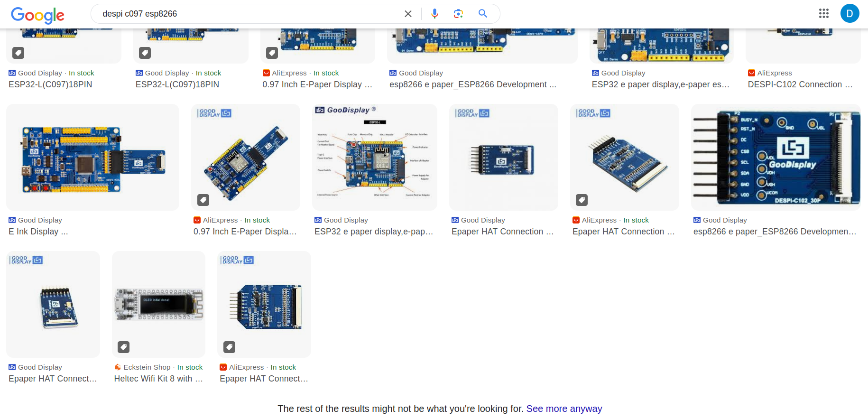Open the E Ink Display result title

38,232
